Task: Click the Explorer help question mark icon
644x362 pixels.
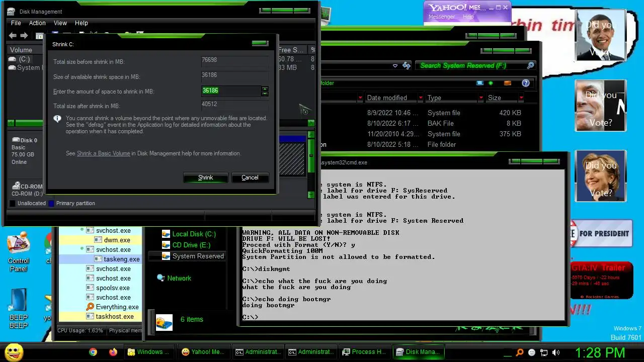Action: (x=526, y=83)
